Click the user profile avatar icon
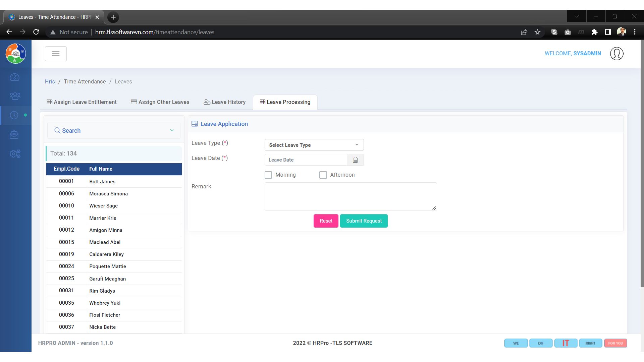Screen dimensions: 644x362 [x=616, y=54]
